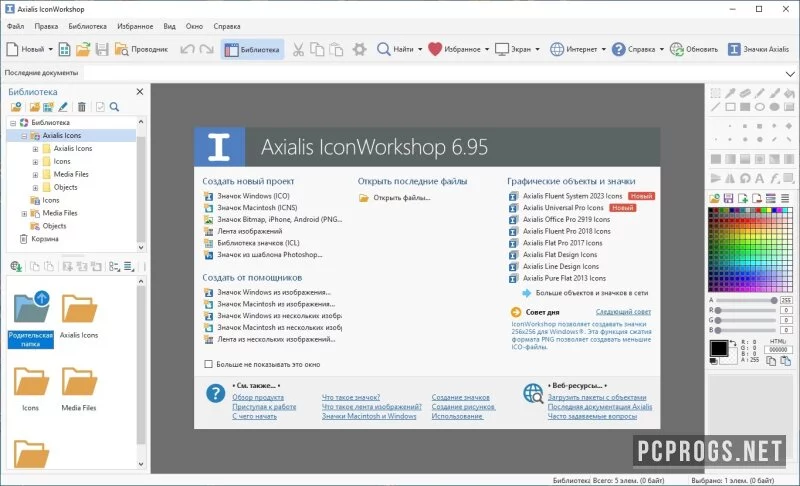Toggle the Библиотека toolbar button
The image size is (800, 486).
click(253, 49)
